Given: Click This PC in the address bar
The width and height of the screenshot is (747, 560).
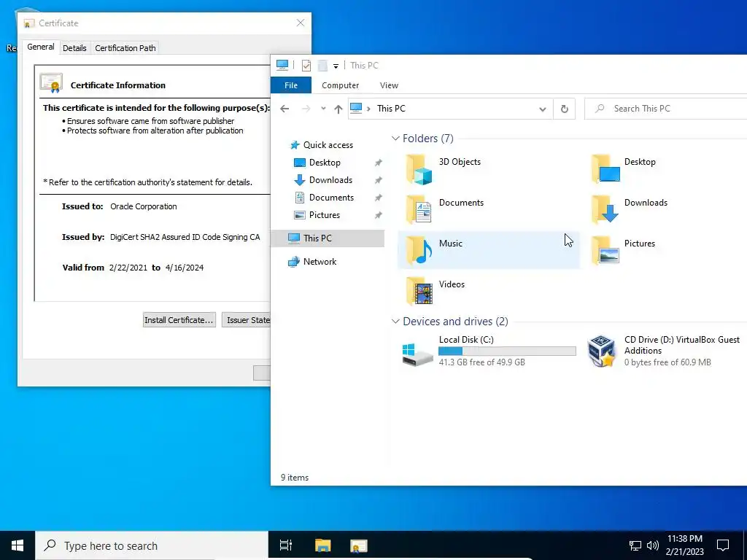Looking at the screenshot, I should pos(391,109).
